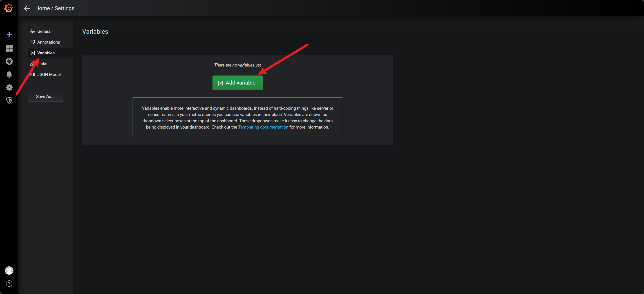Open the Dashboards grid icon
This screenshot has height=294, width=644.
click(9, 48)
